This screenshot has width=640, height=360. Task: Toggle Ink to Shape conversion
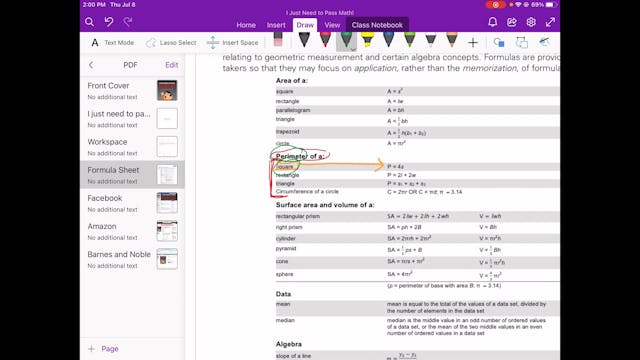pos(522,42)
